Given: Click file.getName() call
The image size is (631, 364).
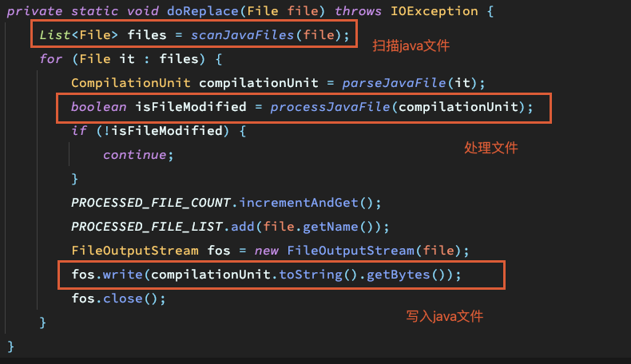Looking at the screenshot, I should point(319,227).
